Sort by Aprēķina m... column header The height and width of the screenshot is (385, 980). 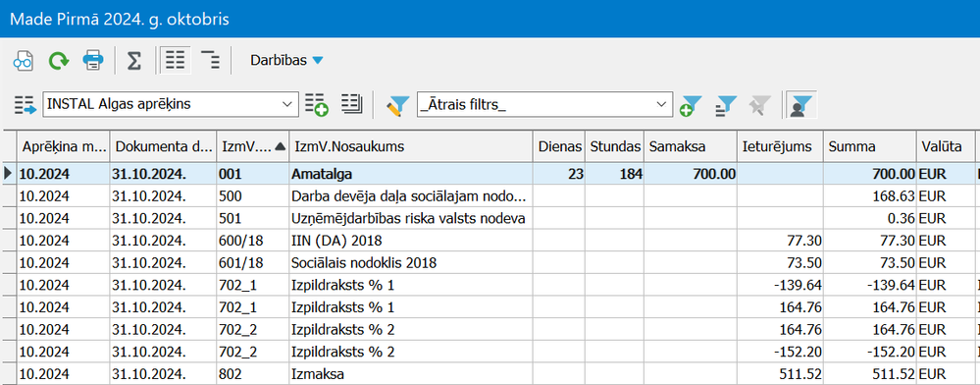pyautogui.click(x=63, y=146)
